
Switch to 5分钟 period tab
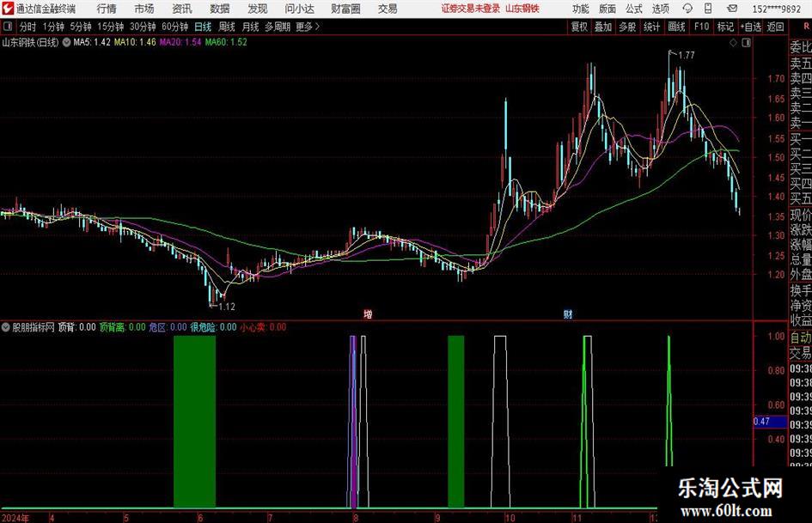80,27
